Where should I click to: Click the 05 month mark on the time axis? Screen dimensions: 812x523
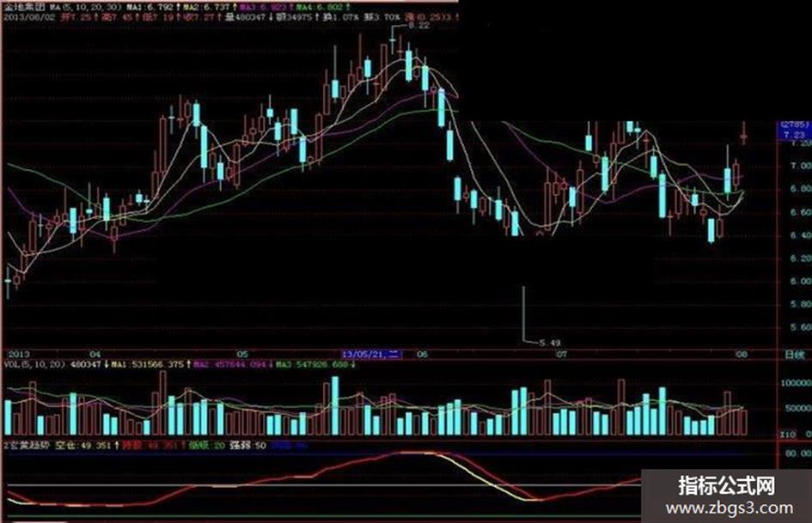tap(242, 354)
